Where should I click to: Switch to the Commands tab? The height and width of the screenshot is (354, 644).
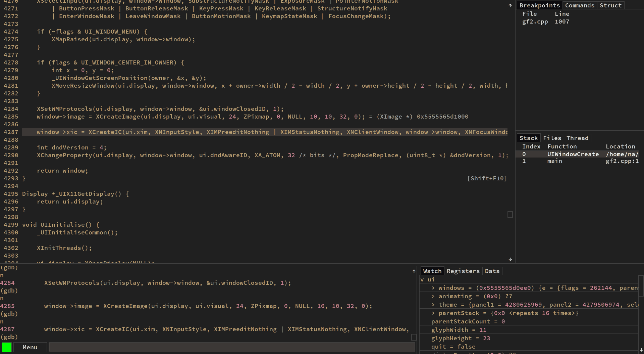tap(580, 5)
